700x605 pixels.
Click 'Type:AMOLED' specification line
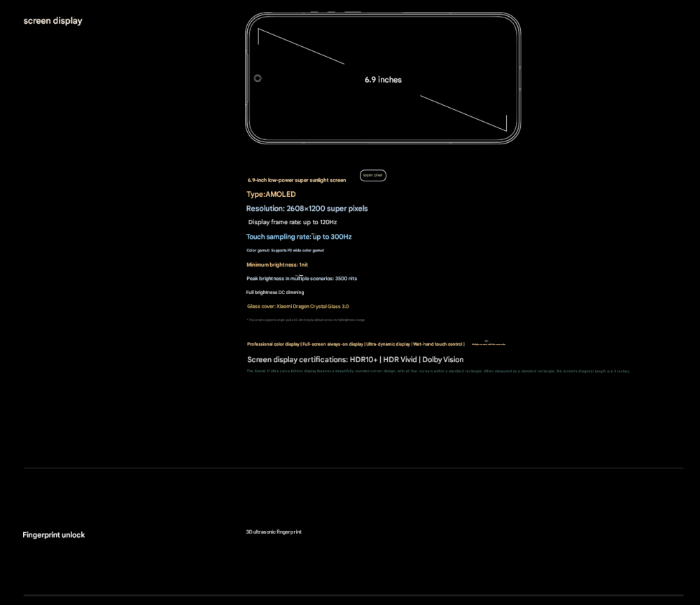click(x=271, y=194)
